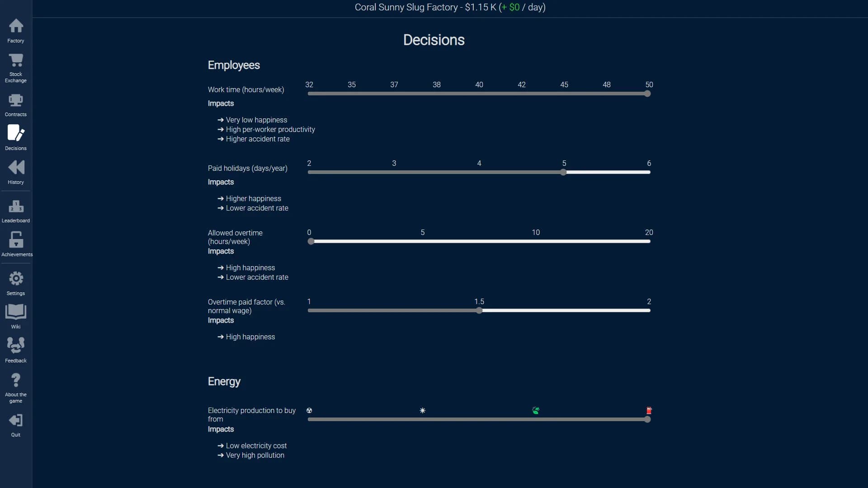Image resolution: width=868 pixels, height=488 pixels.
Task: Go to the Contracts page icon
Action: (16, 100)
